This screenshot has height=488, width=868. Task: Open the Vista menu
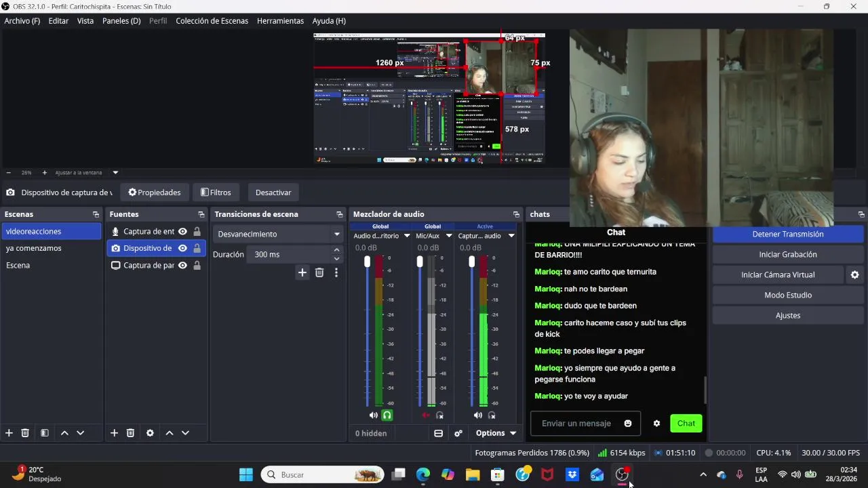[x=85, y=21]
